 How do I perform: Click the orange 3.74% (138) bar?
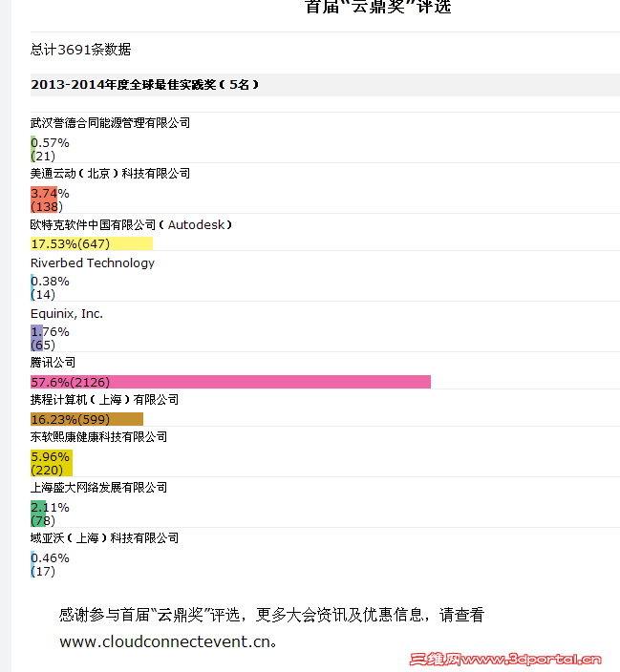click(x=44, y=199)
